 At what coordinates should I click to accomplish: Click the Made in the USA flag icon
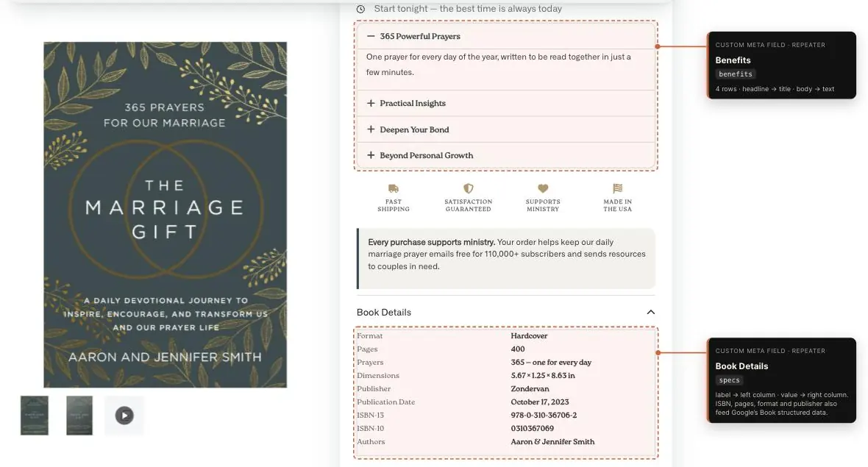pyautogui.click(x=618, y=189)
